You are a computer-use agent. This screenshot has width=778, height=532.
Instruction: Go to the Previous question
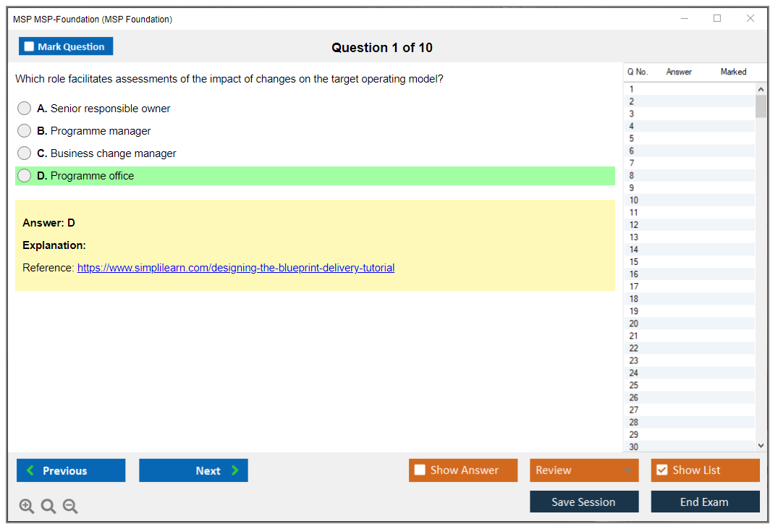[x=71, y=470]
